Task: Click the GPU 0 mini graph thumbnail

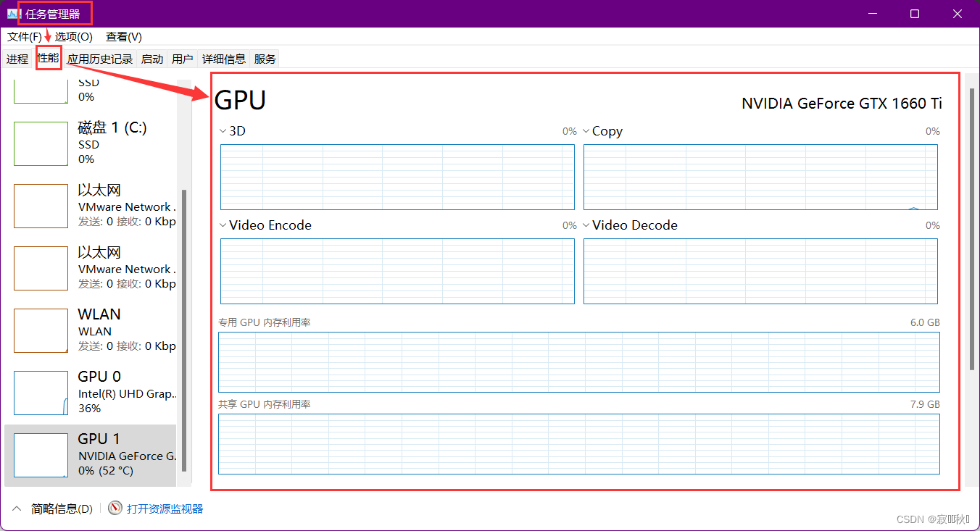Action: coord(41,393)
